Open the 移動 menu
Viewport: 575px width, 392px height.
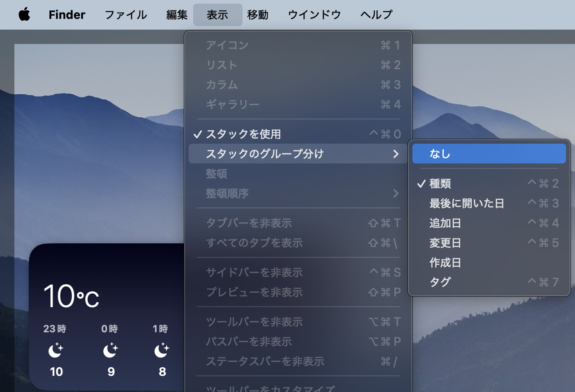pyautogui.click(x=258, y=15)
